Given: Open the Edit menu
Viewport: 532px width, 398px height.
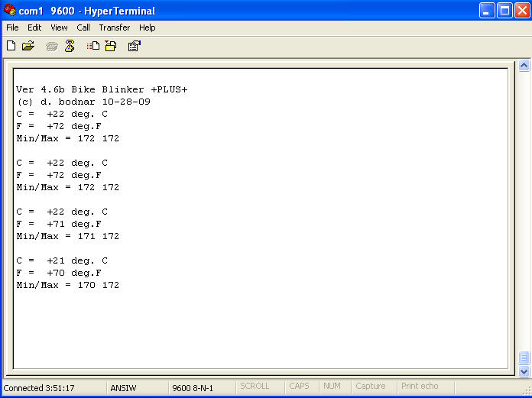Looking at the screenshot, I should pos(34,28).
